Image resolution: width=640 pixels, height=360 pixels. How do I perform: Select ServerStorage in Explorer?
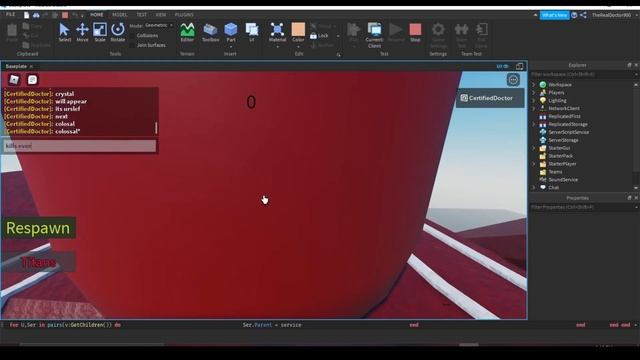coord(563,140)
